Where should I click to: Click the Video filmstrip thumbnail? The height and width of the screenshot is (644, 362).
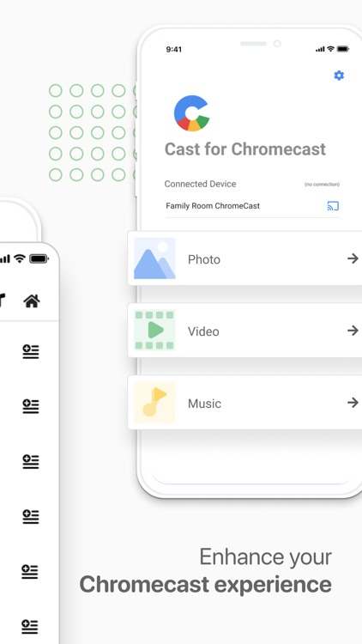click(x=154, y=331)
